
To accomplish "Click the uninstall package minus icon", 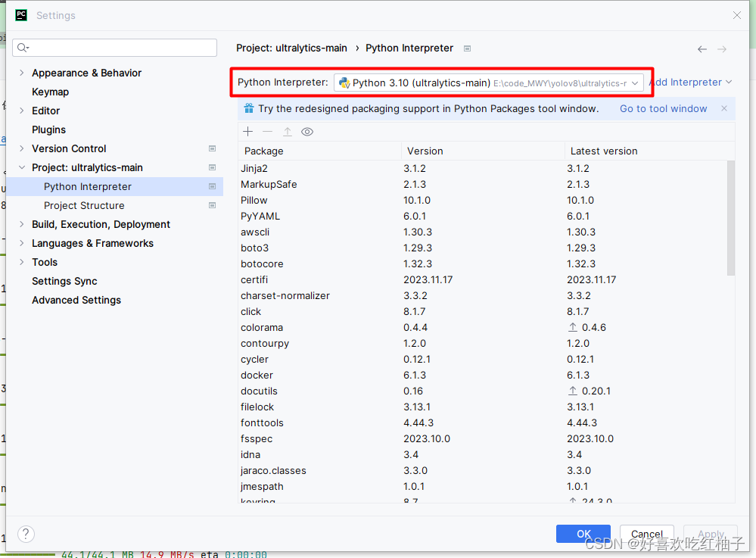I will pos(268,132).
